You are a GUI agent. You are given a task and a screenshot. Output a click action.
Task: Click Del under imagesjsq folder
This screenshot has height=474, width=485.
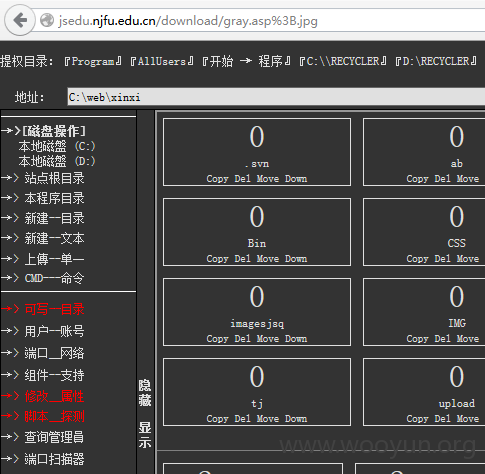(x=242, y=339)
